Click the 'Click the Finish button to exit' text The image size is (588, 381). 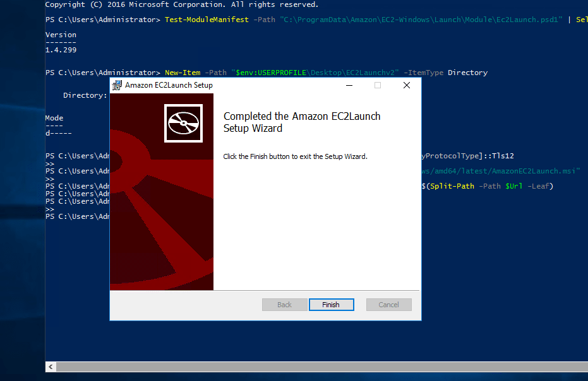coord(295,156)
